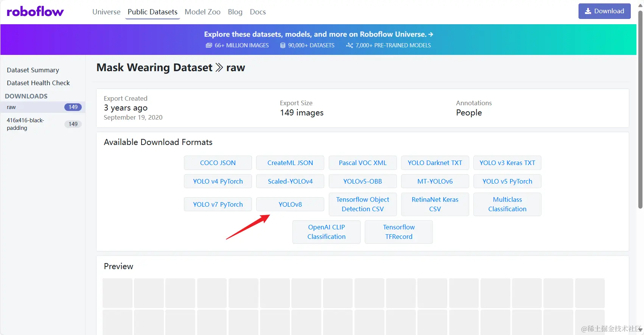Select the raw download version
The image size is (644, 335).
tap(43, 107)
